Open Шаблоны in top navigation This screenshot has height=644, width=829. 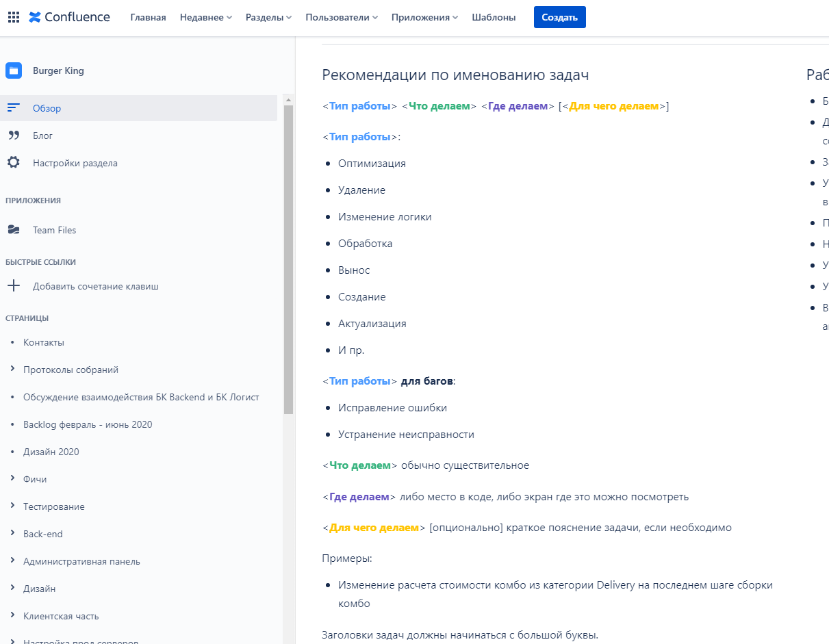494,18
